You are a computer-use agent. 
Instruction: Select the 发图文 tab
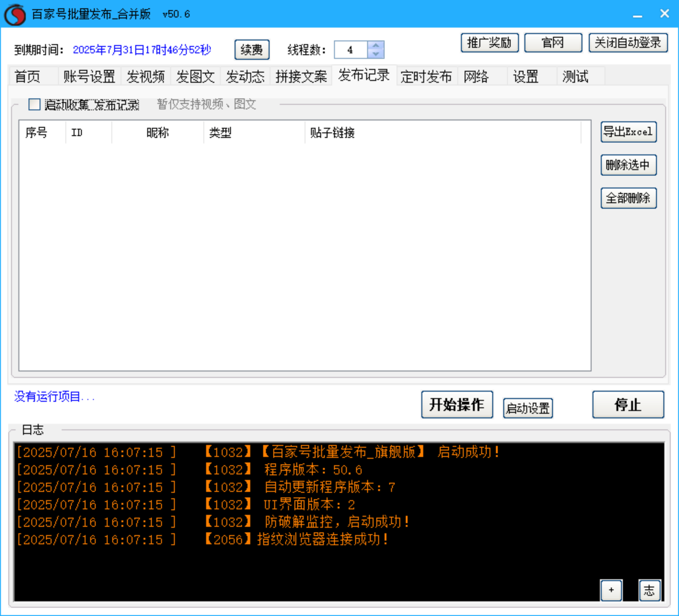195,77
